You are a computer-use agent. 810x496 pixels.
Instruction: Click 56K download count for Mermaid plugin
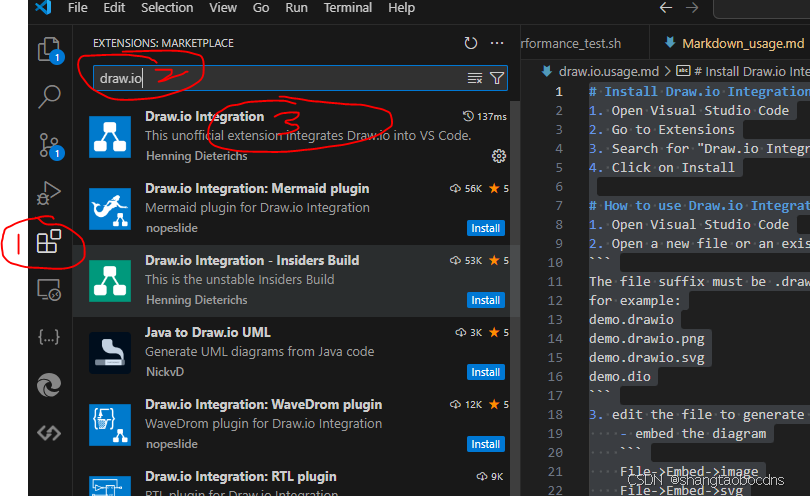(466, 189)
